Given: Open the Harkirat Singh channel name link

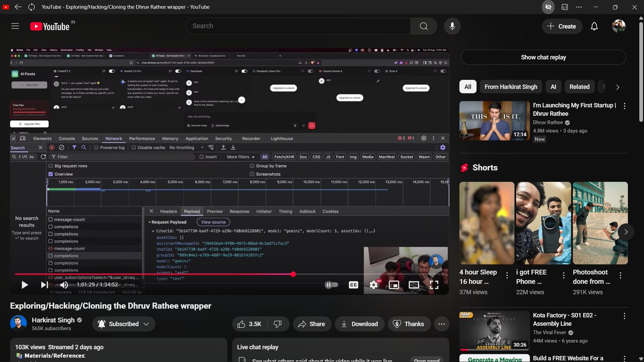Looking at the screenshot, I should (x=54, y=320).
